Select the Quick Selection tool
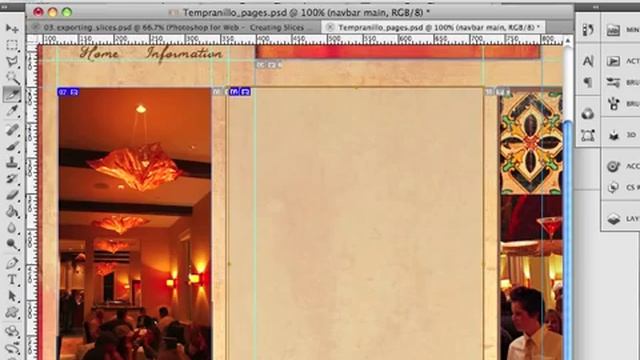This screenshot has height=360, width=640. pos(12,77)
